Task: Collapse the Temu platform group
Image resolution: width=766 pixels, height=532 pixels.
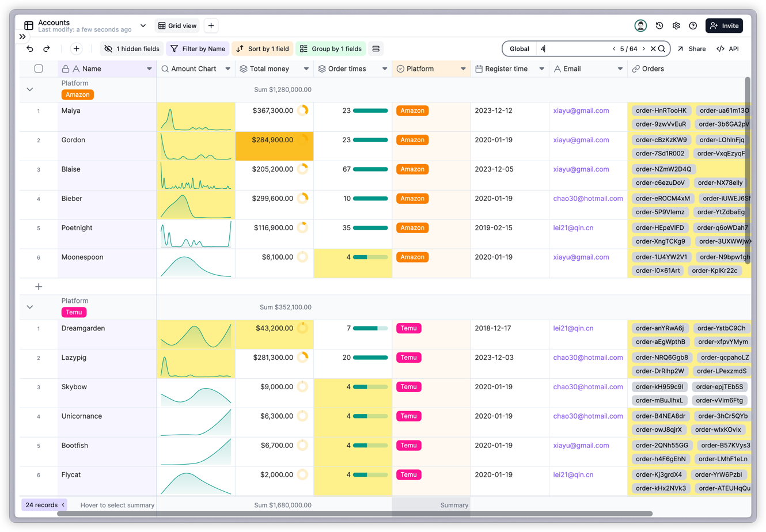Action: pos(29,307)
